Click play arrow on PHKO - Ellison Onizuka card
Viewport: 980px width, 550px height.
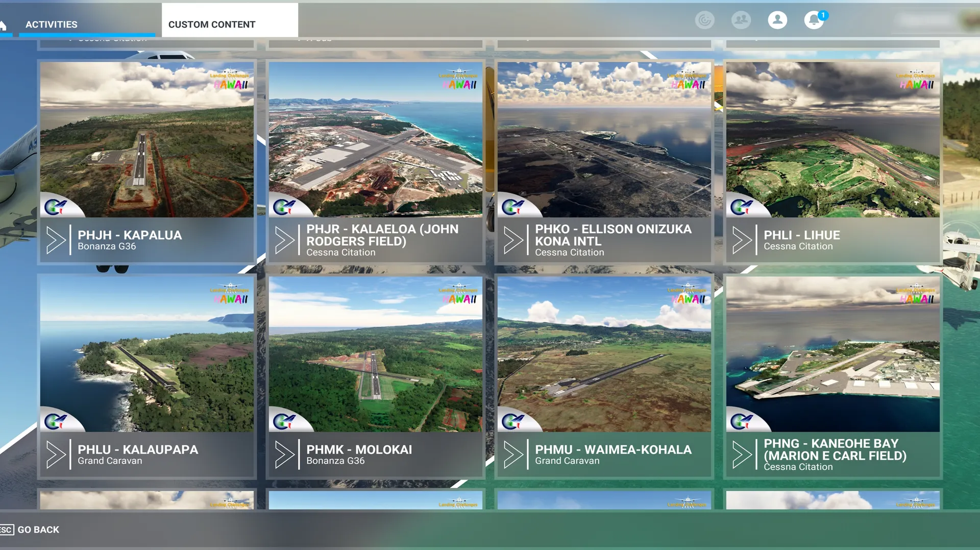click(513, 240)
